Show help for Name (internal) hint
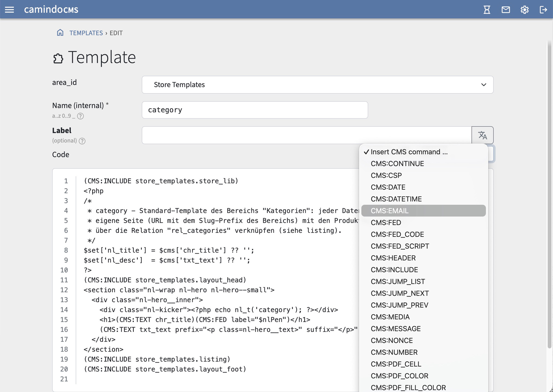The height and width of the screenshot is (392, 553). (x=80, y=116)
